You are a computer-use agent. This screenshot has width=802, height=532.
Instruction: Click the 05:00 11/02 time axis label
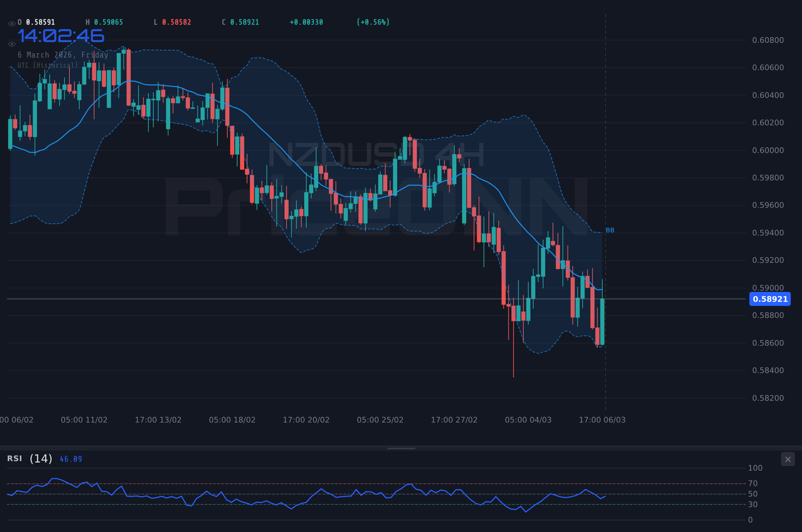pos(84,420)
